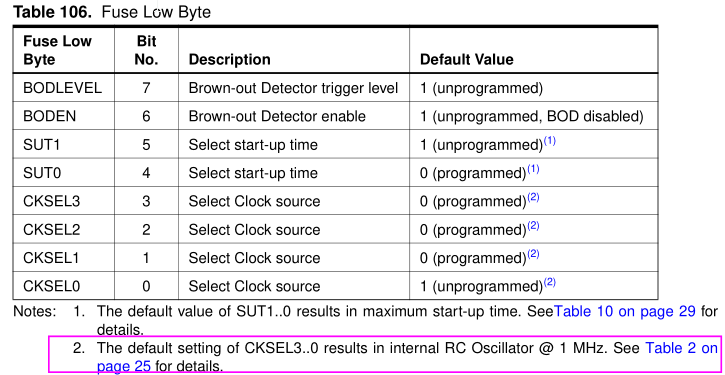The width and height of the screenshot is (725, 375).
Task: Click the Description column header
Action: [x=230, y=59]
